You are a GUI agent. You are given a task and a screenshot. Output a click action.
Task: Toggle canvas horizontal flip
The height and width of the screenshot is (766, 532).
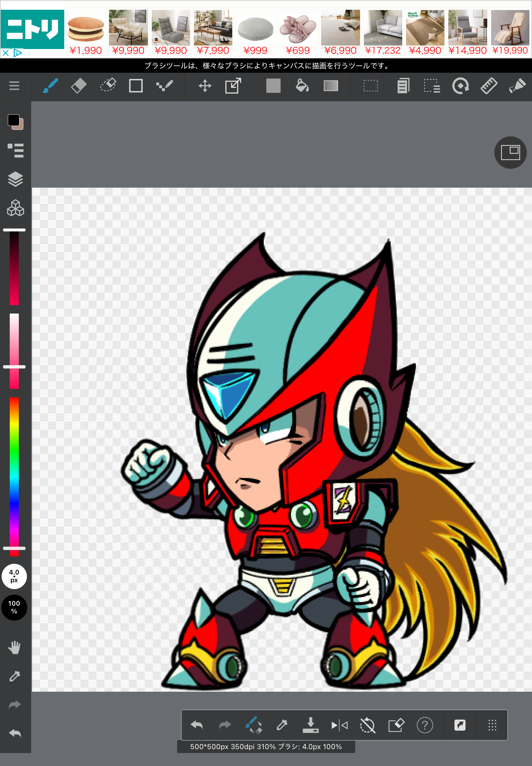click(339, 725)
